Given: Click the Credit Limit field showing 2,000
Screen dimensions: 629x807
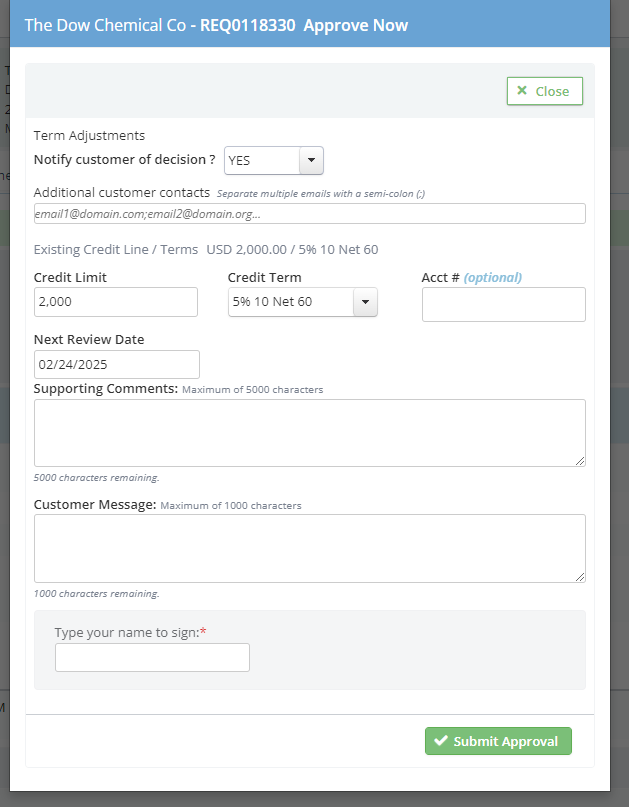Looking at the screenshot, I should (116, 302).
